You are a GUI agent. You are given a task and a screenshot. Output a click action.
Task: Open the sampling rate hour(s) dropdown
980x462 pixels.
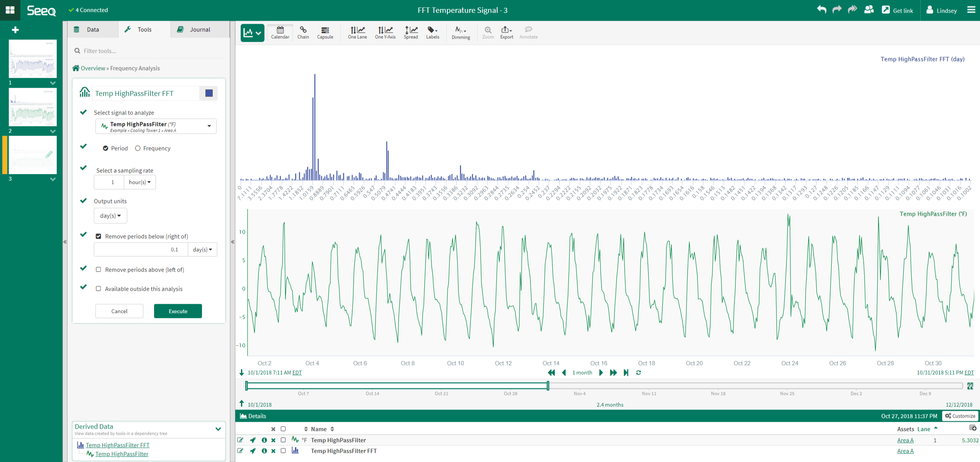point(140,182)
